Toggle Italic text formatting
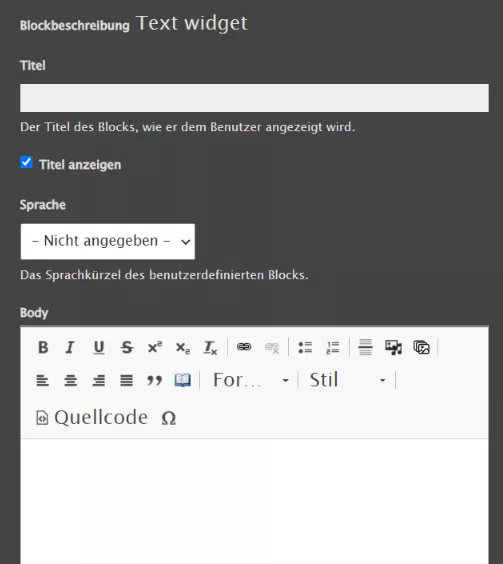Screen dimensions: 503x564 click(71, 347)
